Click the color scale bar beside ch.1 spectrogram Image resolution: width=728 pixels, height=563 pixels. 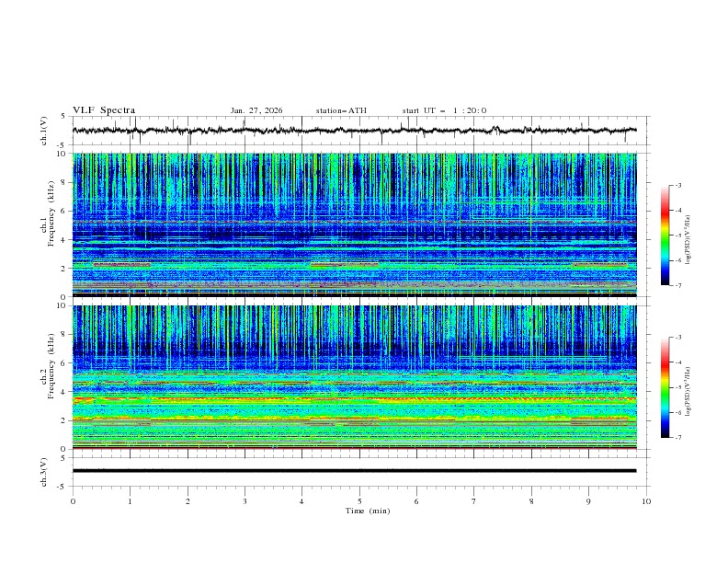[665, 236]
